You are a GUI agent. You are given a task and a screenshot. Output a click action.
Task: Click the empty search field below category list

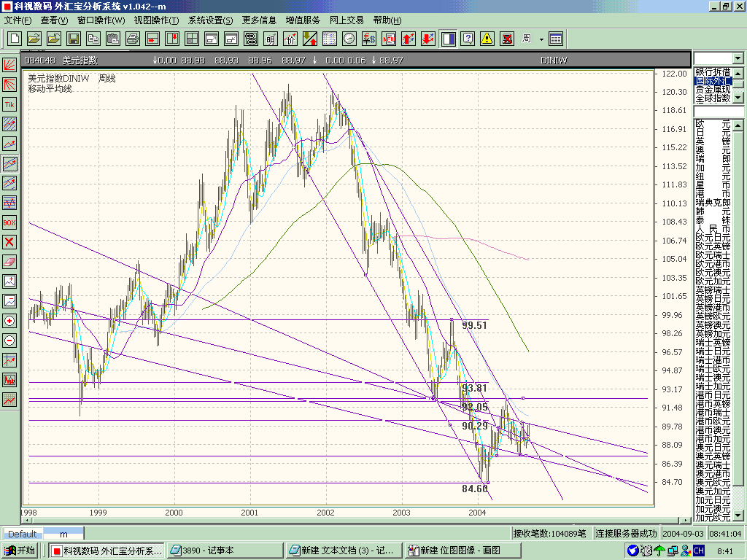point(719,112)
